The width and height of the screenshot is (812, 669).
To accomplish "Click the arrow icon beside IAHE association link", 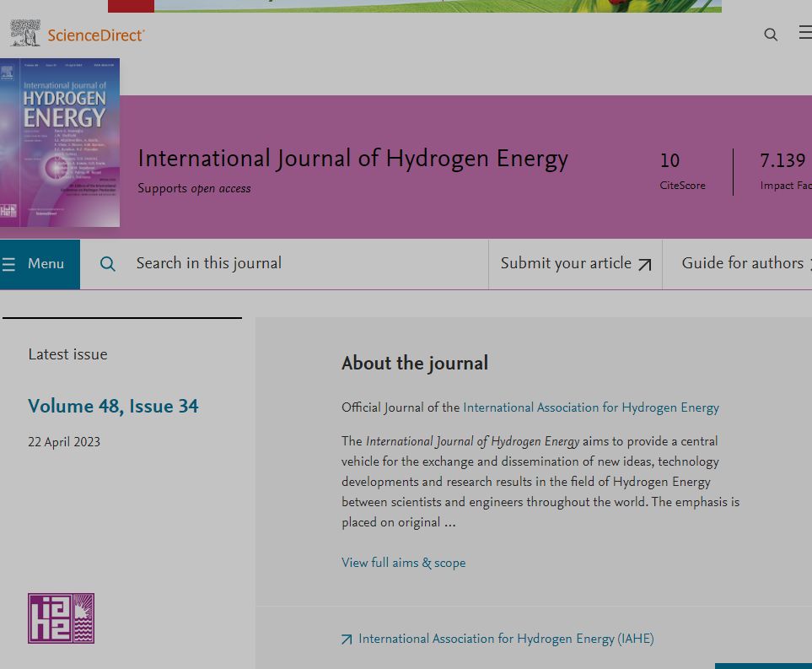I will [345, 639].
